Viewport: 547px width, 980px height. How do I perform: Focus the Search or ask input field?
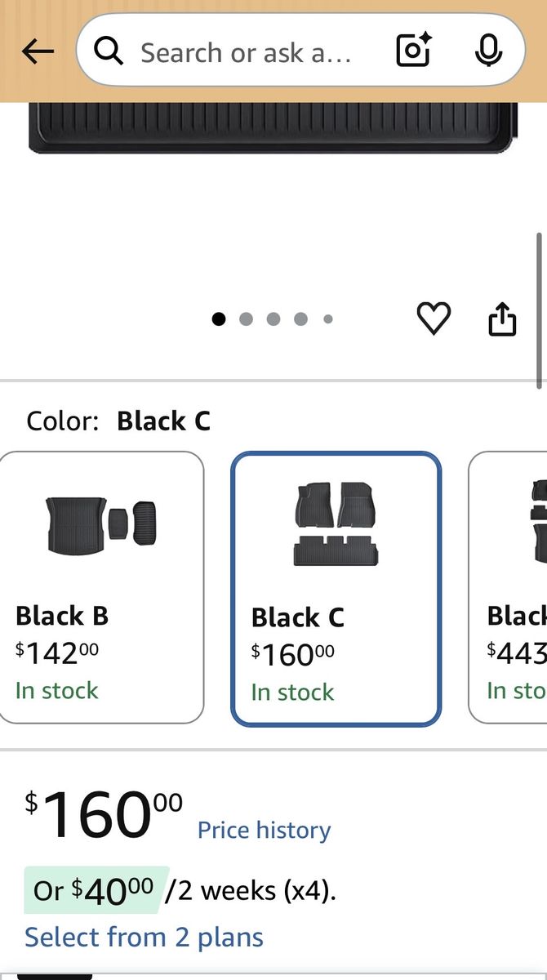(x=245, y=52)
